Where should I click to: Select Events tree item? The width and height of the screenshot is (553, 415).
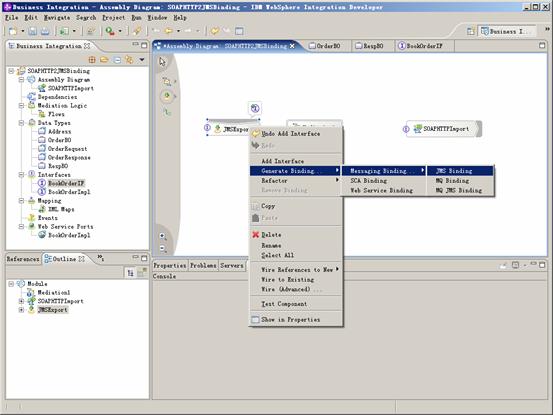tap(48, 218)
